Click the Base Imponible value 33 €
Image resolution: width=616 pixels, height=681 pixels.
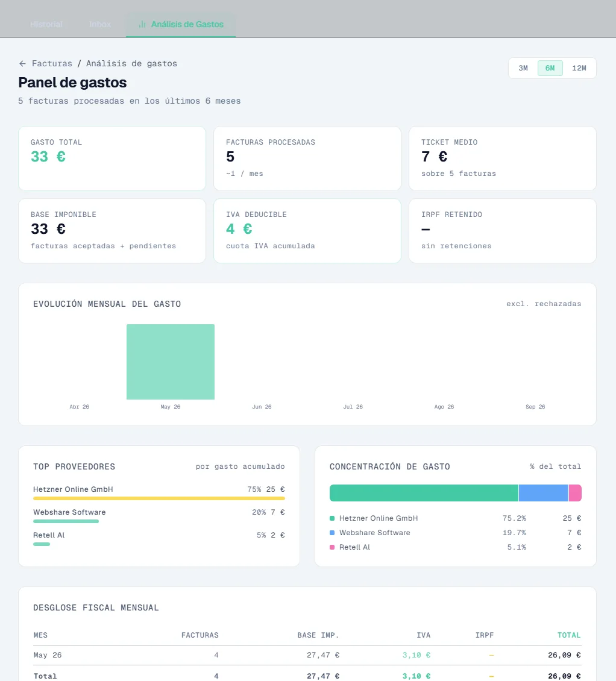48,229
